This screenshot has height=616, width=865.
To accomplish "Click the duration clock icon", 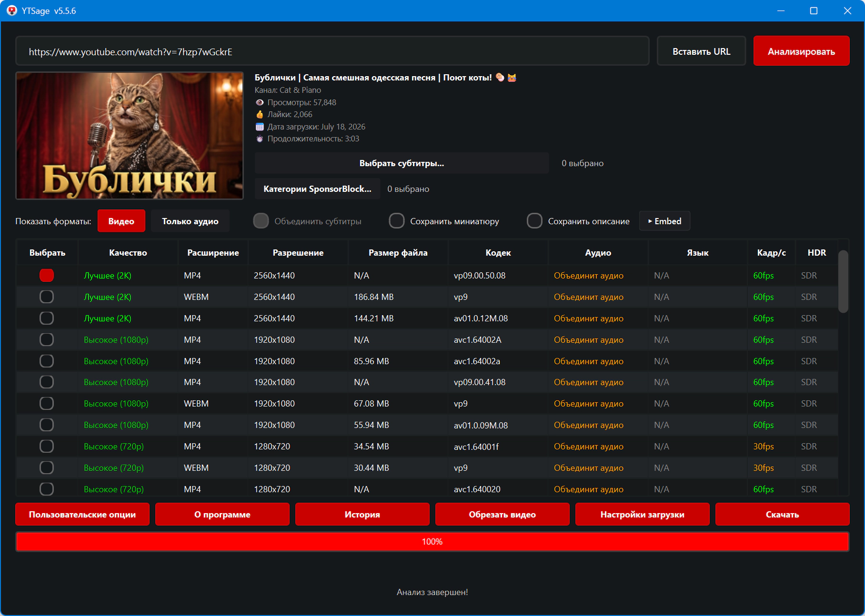I will pos(260,139).
